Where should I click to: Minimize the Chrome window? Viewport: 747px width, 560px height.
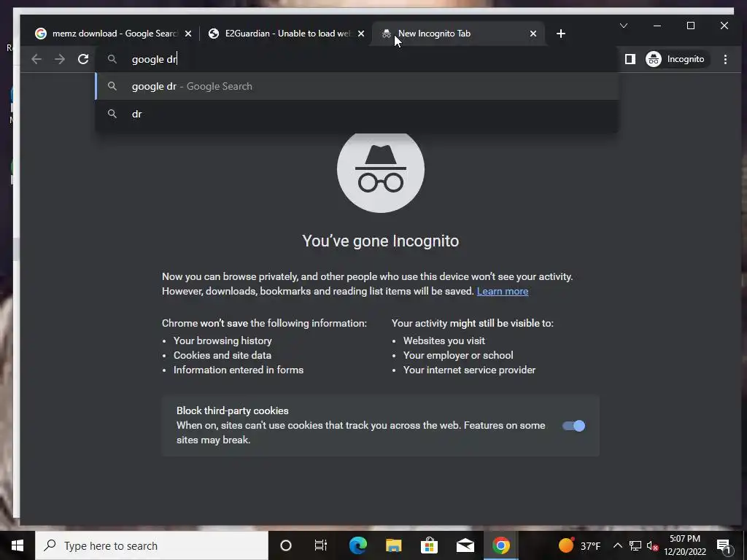point(657,26)
